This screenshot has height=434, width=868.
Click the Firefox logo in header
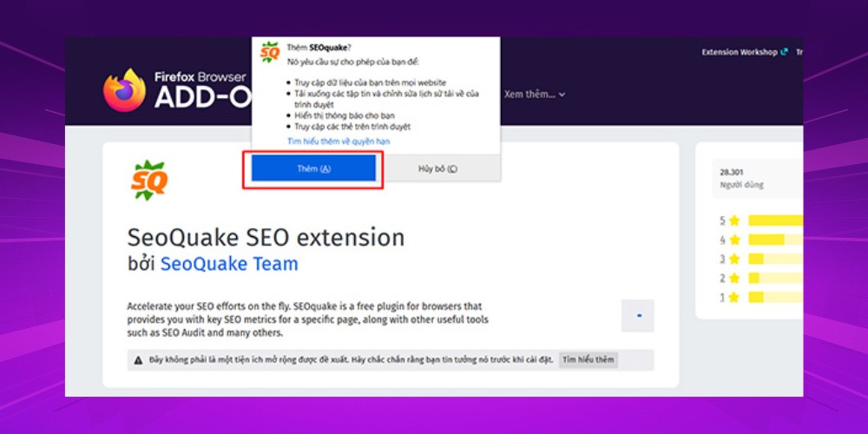pos(124,90)
